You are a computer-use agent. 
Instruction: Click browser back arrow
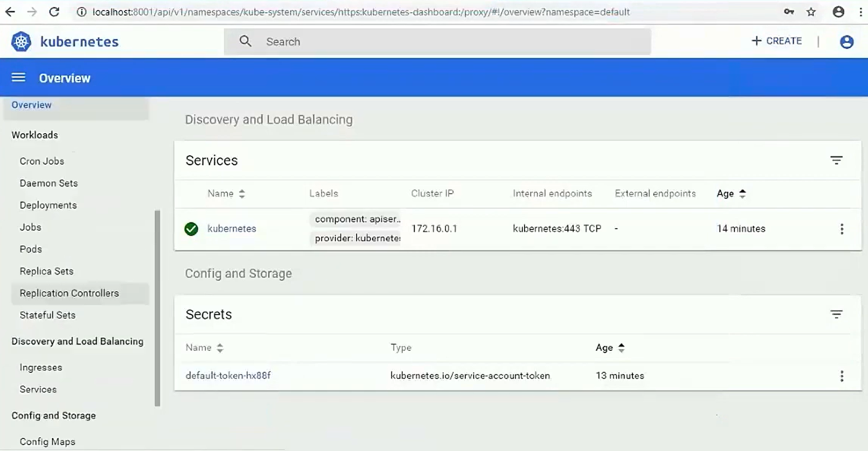10,12
